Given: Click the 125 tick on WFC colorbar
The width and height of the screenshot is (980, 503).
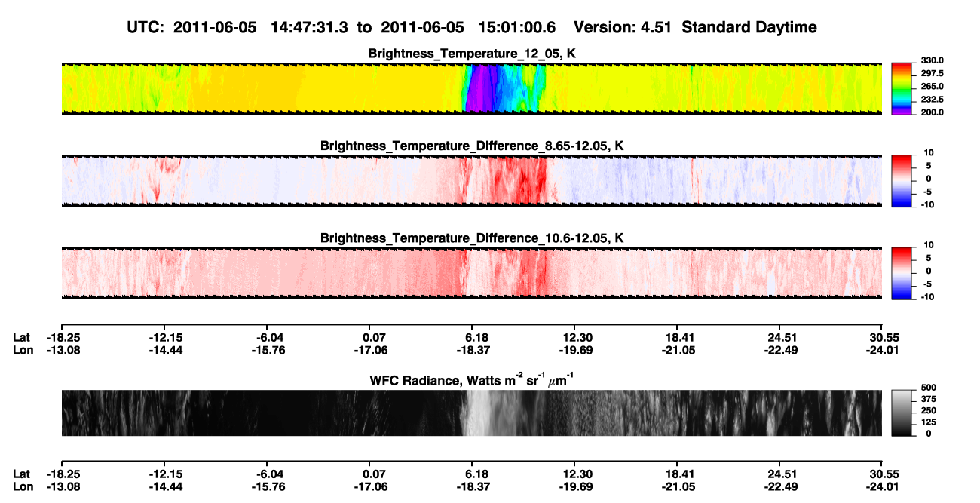Looking at the screenshot, I should click(929, 422).
